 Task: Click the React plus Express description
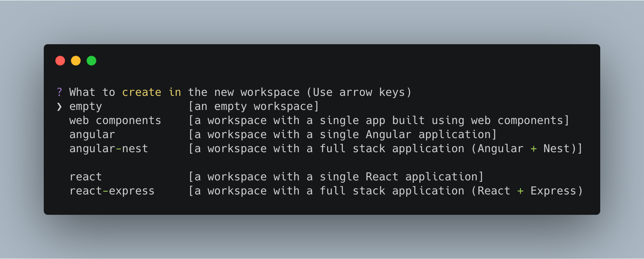pos(385,191)
